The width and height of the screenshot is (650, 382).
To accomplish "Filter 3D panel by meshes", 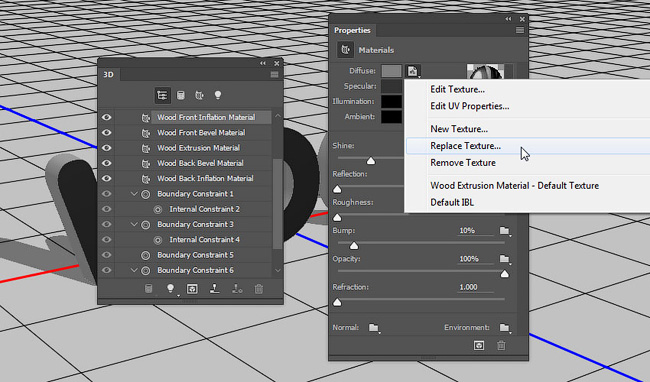I will coord(181,95).
